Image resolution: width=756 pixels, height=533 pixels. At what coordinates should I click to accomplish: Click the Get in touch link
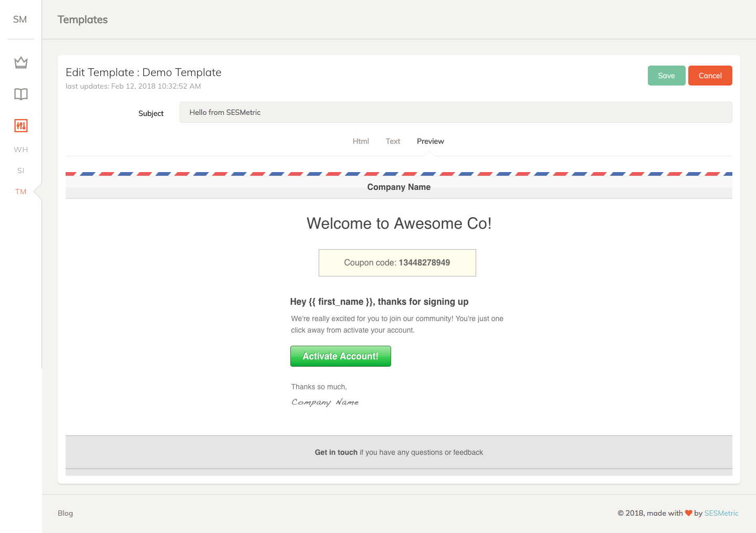(x=336, y=452)
